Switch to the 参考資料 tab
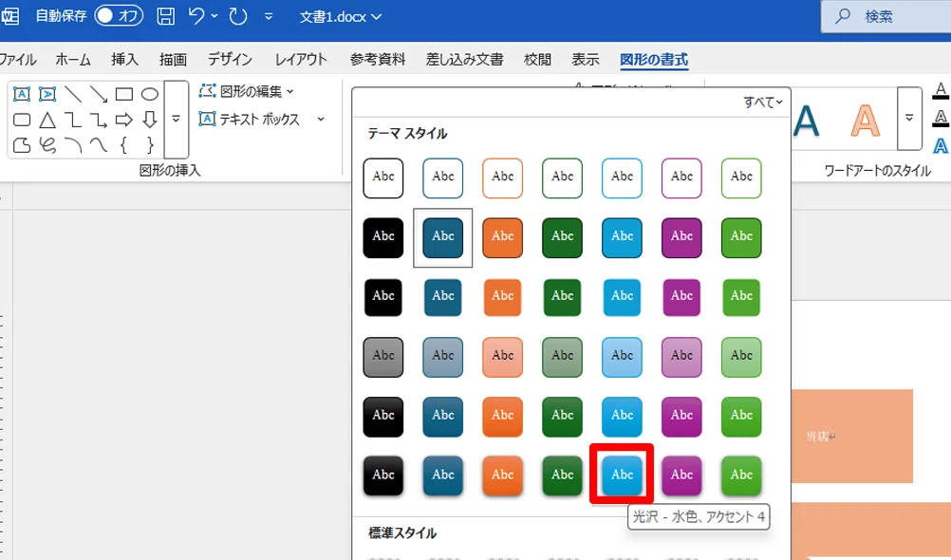This screenshot has height=560, width=951. tap(377, 59)
